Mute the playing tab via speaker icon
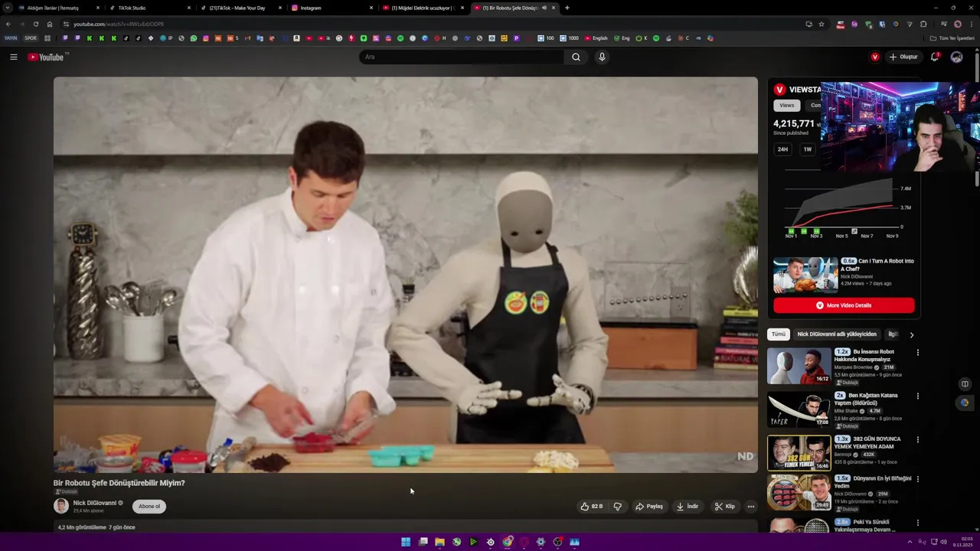This screenshot has width=980, height=551. pyautogui.click(x=544, y=8)
